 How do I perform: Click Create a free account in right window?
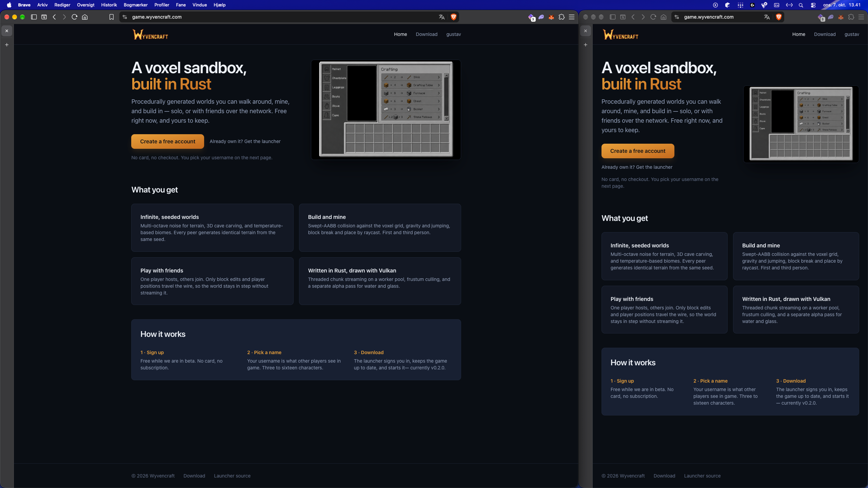(638, 151)
